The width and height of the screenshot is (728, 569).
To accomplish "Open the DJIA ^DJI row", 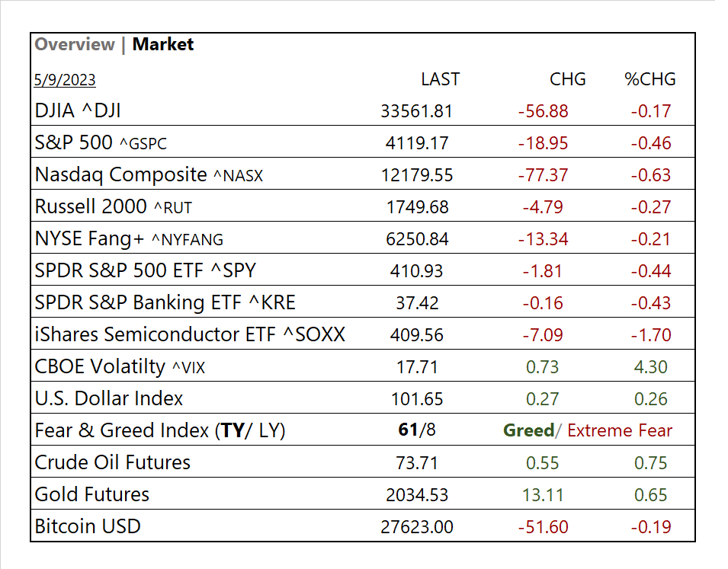I will click(x=78, y=111).
